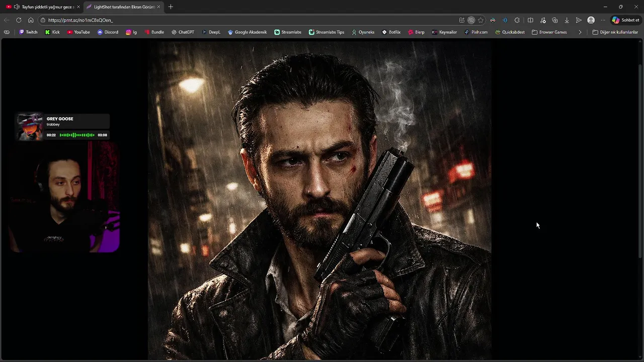Open the Quickabdest bookmark
Image resolution: width=644 pixels, height=362 pixels.
[x=510, y=32]
